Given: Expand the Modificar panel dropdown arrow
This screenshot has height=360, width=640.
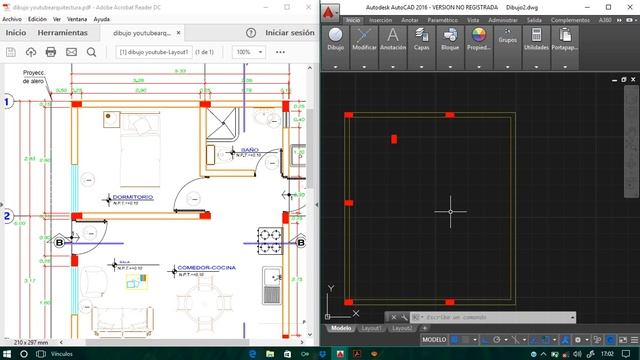Looking at the screenshot, I should 364,67.
